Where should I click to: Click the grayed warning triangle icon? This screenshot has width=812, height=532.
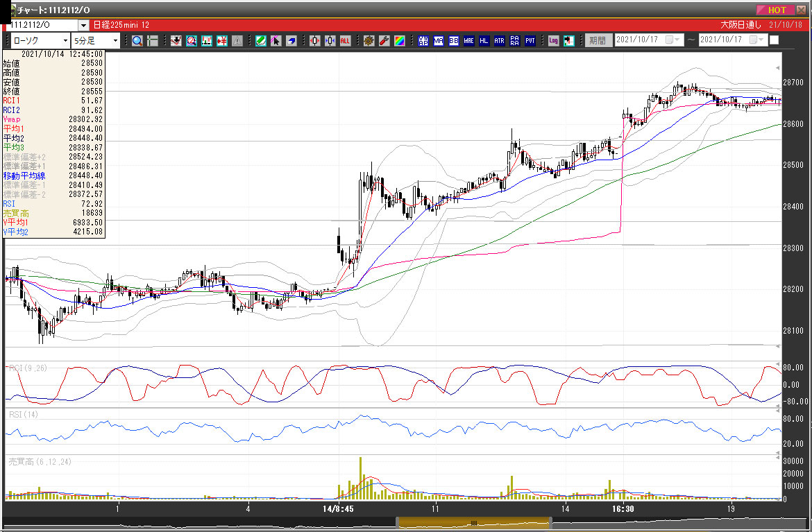[x=237, y=40]
